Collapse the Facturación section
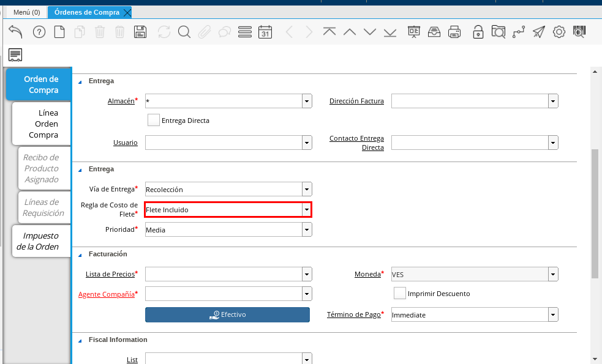The width and height of the screenshot is (602, 364). coord(80,254)
